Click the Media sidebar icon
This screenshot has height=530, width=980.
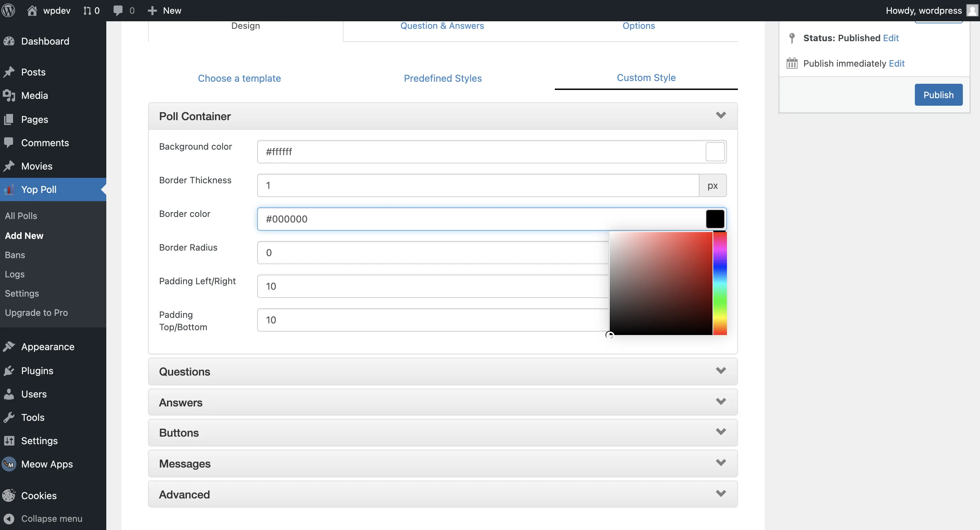point(9,95)
